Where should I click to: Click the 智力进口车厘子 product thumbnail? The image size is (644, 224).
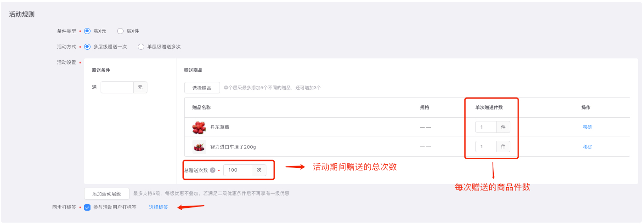pos(199,147)
